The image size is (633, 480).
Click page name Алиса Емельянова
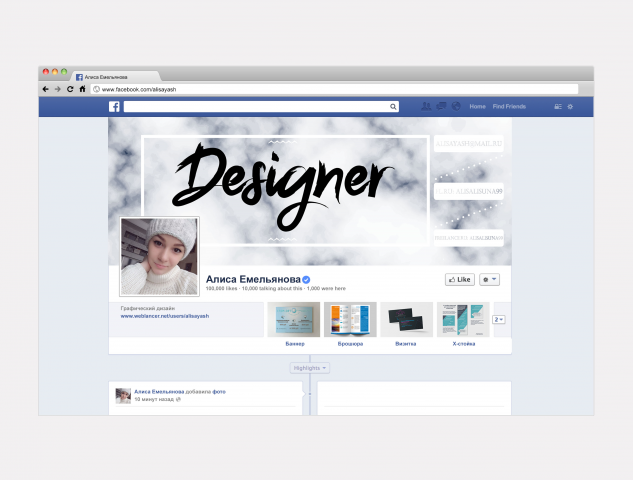(x=253, y=279)
